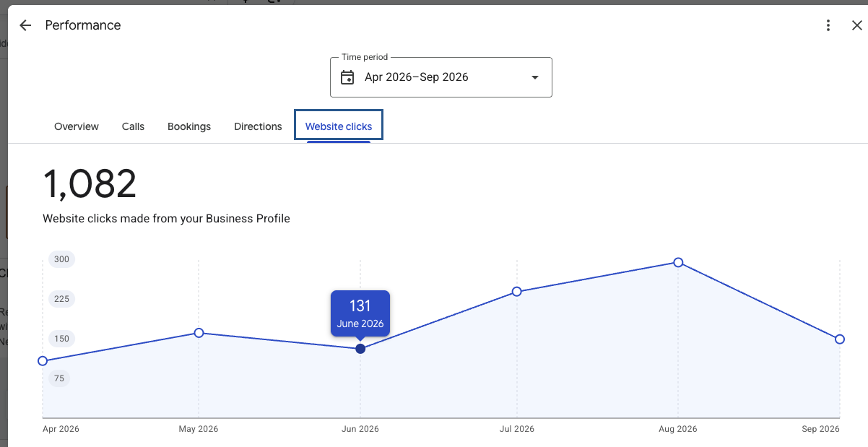Click the 1,082 total clicks number
868x447 pixels.
[90, 184]
